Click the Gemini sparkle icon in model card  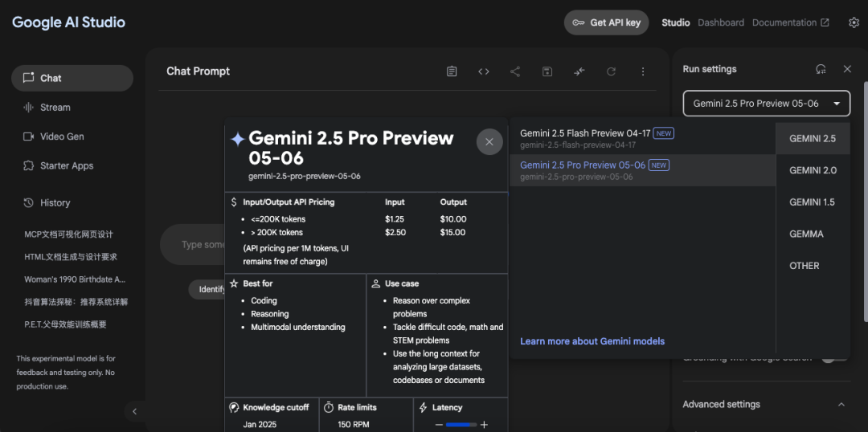click(x=237, y=139)
